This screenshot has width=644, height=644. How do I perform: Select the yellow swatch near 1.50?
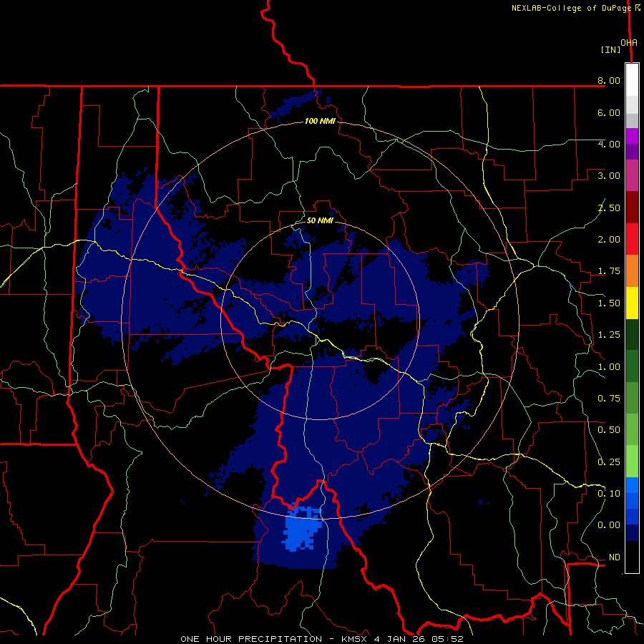(x=632, y=303)
